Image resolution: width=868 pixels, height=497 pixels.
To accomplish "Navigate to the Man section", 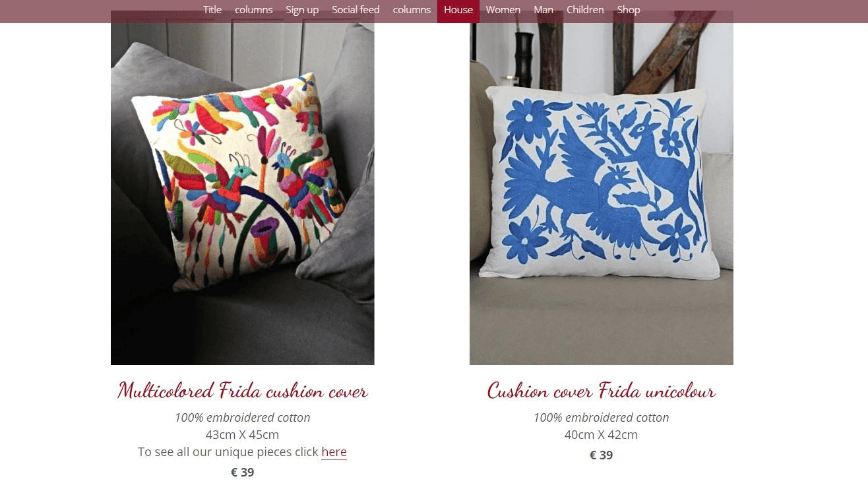I will (x=543, y=10).
